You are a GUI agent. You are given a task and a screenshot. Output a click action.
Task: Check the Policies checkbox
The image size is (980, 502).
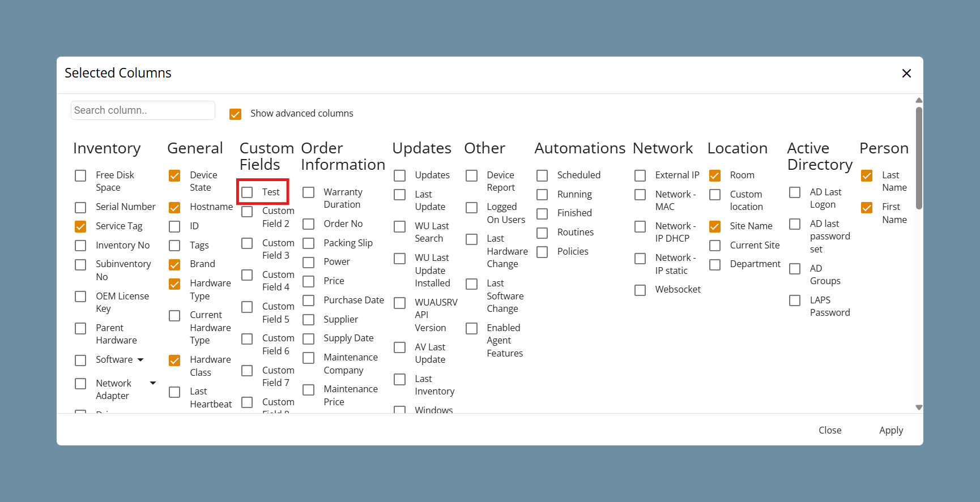click(x=542, y=252)
